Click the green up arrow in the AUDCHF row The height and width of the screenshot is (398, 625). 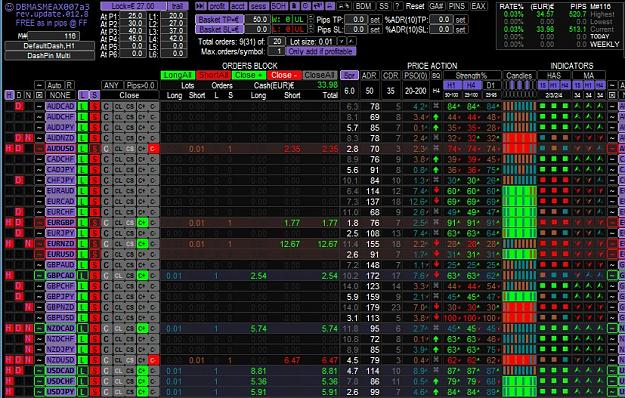tap(436, 117)
